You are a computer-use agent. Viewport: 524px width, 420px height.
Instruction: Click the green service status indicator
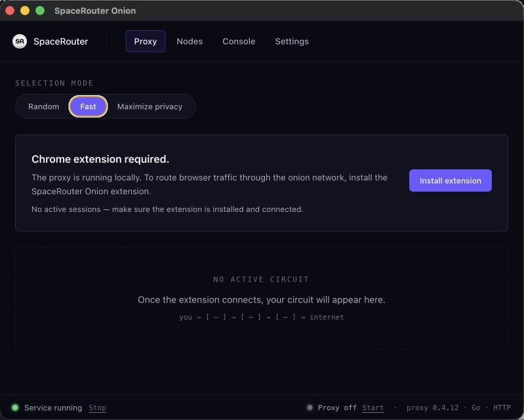coord(14,408)
